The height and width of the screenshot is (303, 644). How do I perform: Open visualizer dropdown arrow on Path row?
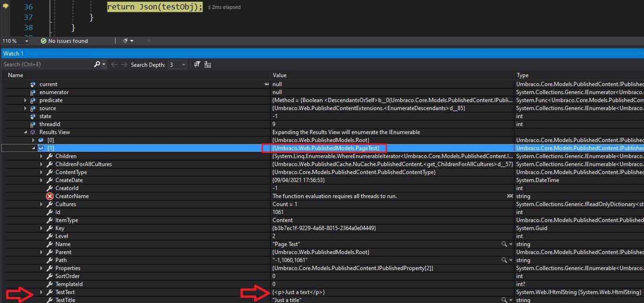click(511, 260)
